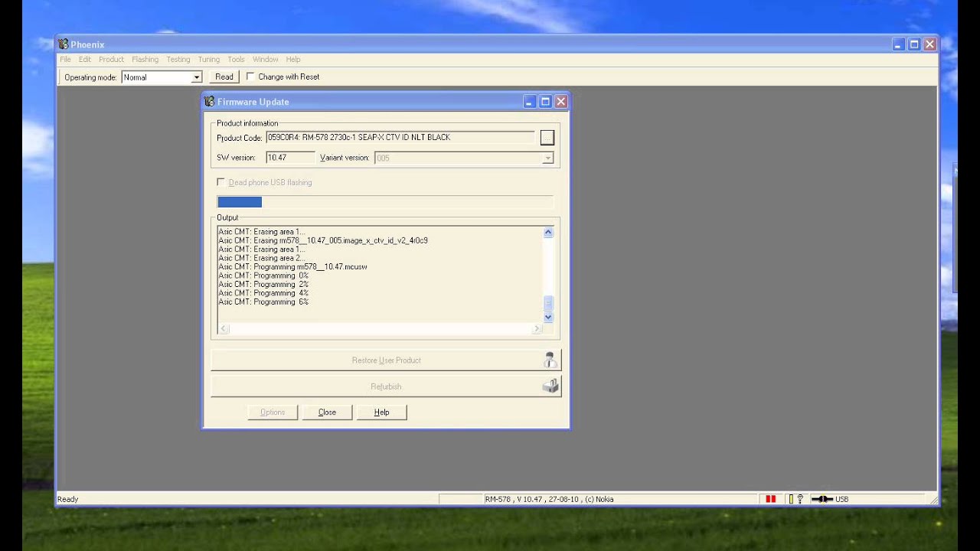Image resolution: width=980 pixels, height=551 pixels.
Task: Click the Output horizontal scroll right arrow
Action: pos(537,329)
